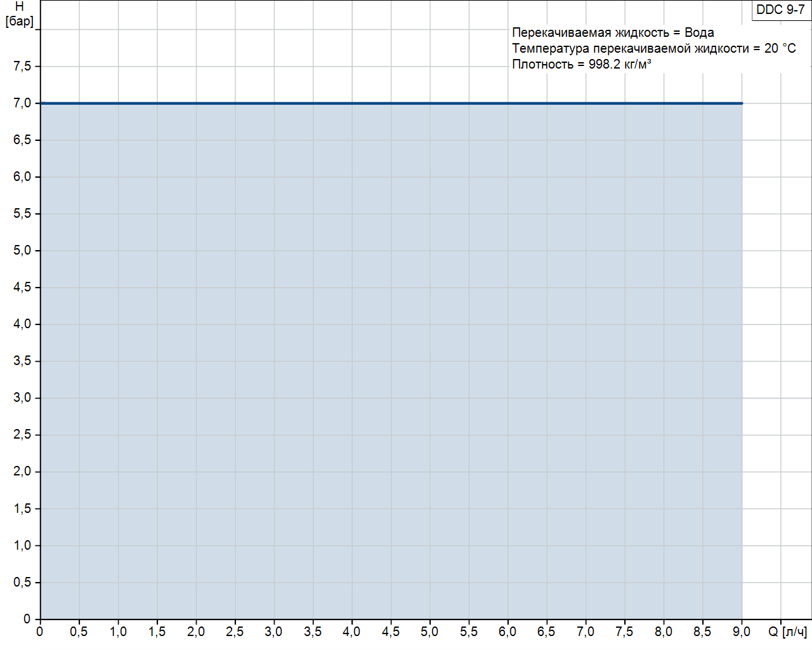This screenshot has width=812, height=650.
Task: Click the H [бар] vertical axis title
Action: (20, 14)
